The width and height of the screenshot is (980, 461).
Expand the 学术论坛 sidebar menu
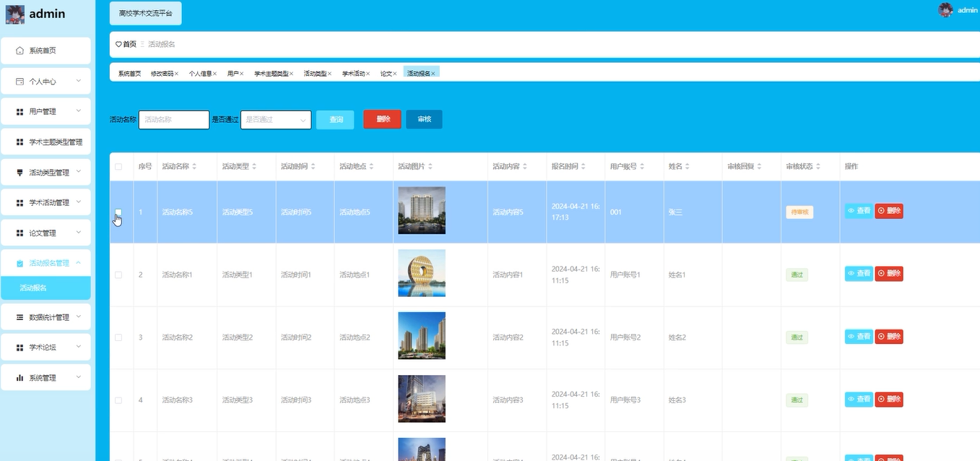tap(79, 347)
